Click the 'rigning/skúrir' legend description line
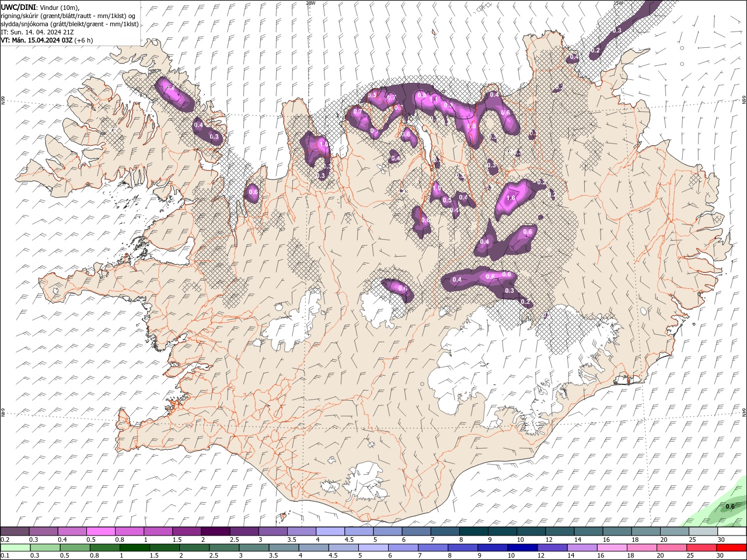The width and height of the screenshot is (747, 560). coord(68,15)
